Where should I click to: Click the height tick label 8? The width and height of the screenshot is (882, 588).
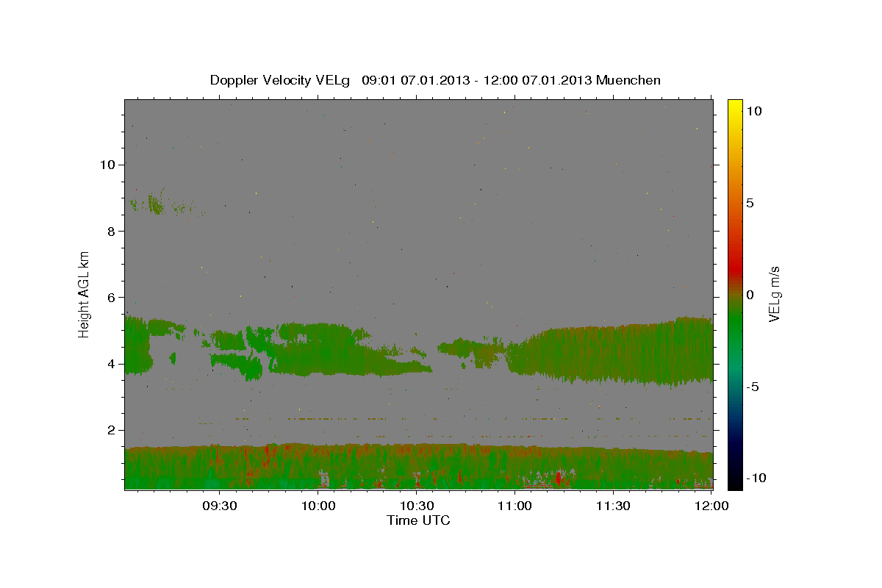pos(112,231)
